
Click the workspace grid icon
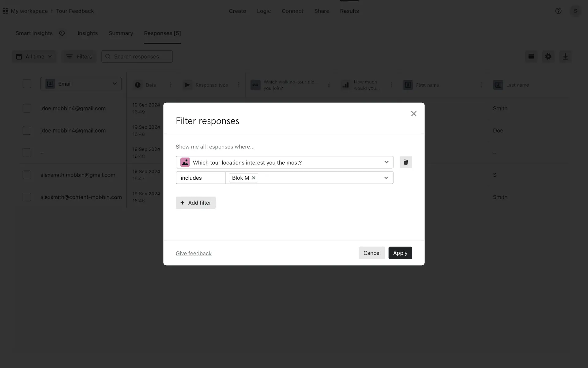pyautogui.click(x=5, y=11)
